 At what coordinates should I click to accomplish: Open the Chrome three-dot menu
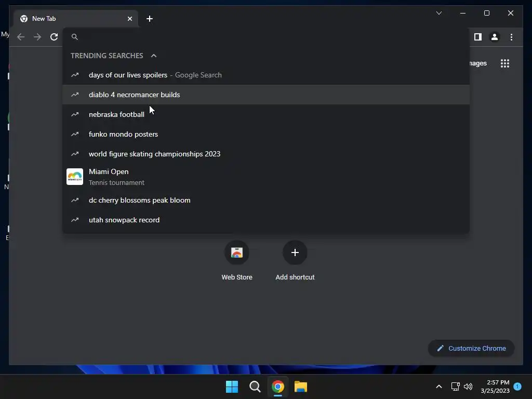pyautogui.click(x=511, y=37)
